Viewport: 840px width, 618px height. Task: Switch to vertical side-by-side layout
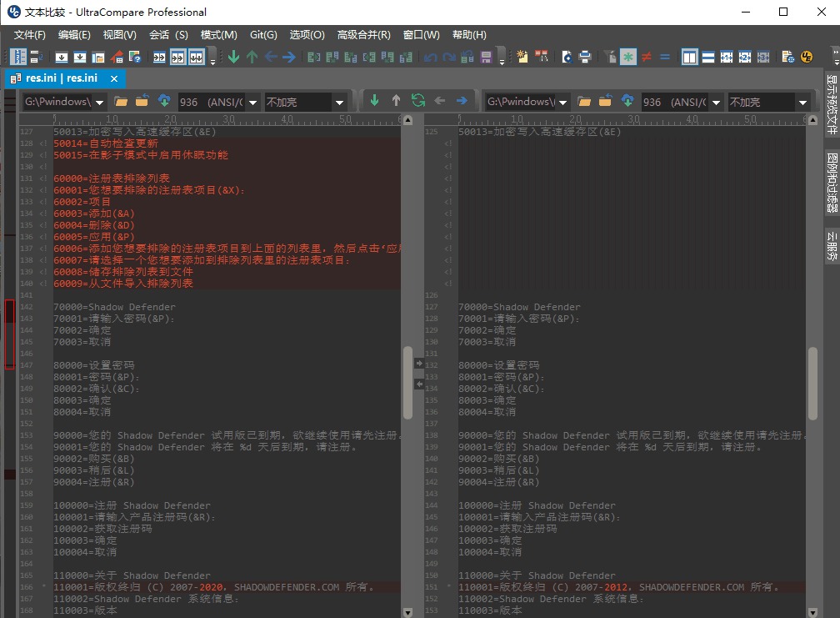(690, 56)
